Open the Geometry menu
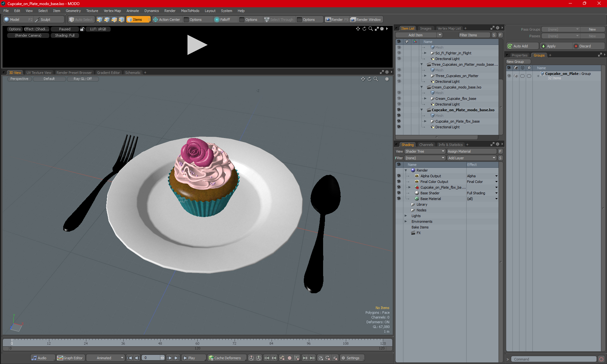Image resolution: width=607 pixels, height=364 pixels. pos(73,11)
